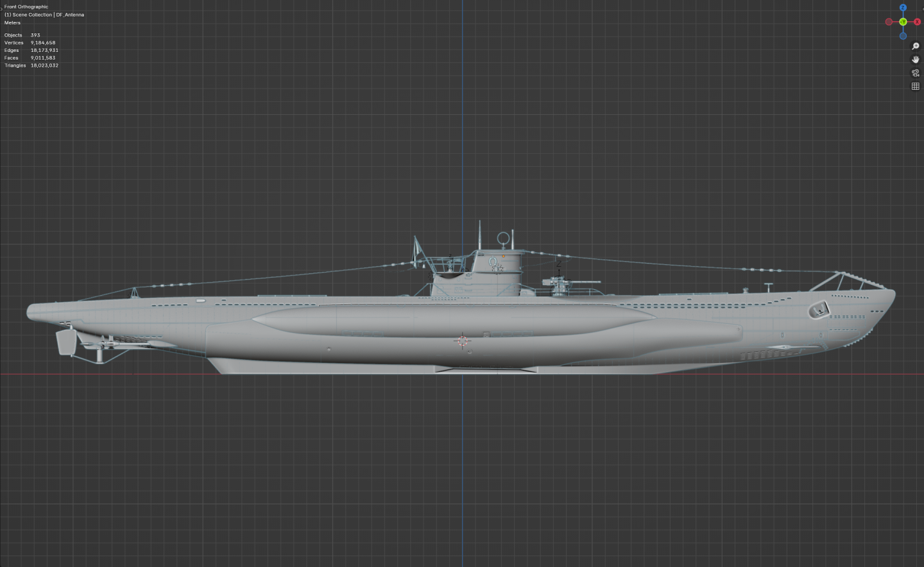Switch perspective/orthographic with grid icon

tap(916, 87)
